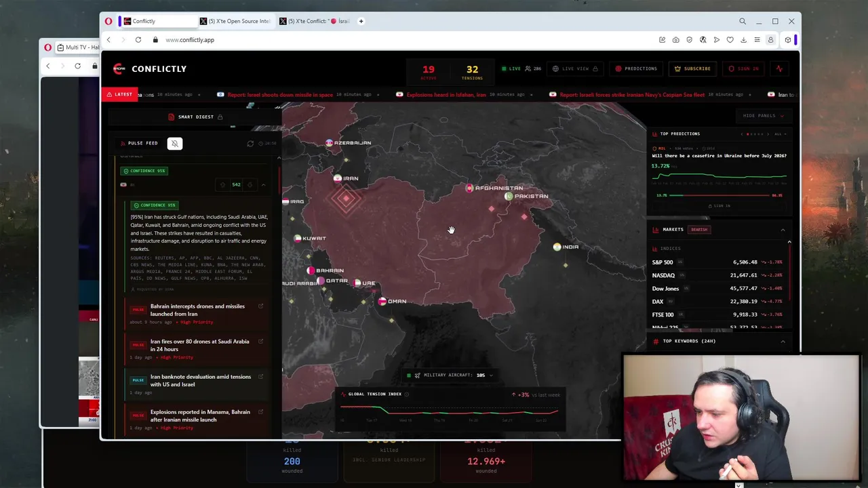Click the Subscribe button
This screenshot has width=868, height=488.
point(692,68)
